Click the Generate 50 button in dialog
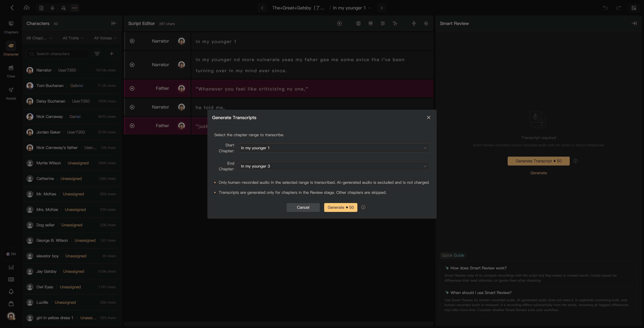The image size is (644, 328). pyautogui.click(x=340, y=207)
